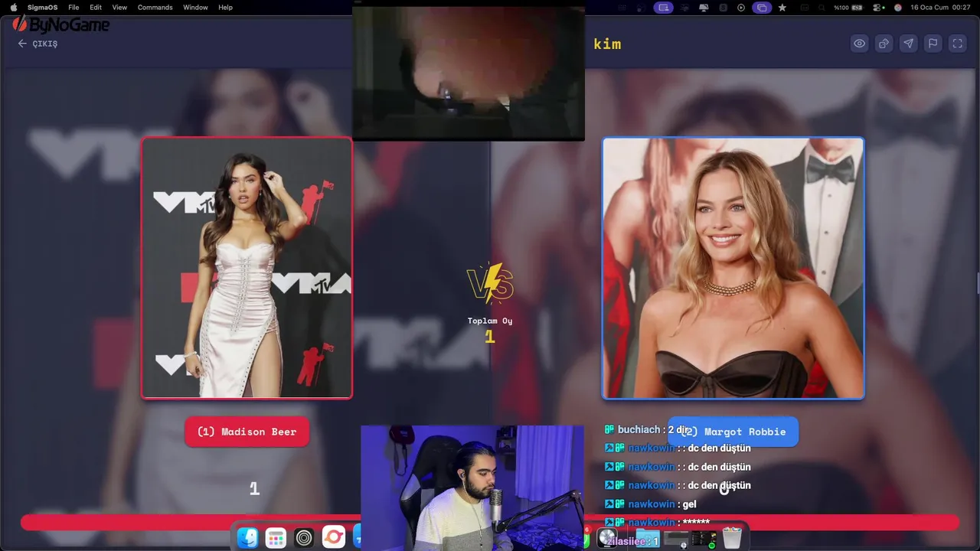Open the blue folder in the dock
This screenshot has height=551, width=980.
648,538
